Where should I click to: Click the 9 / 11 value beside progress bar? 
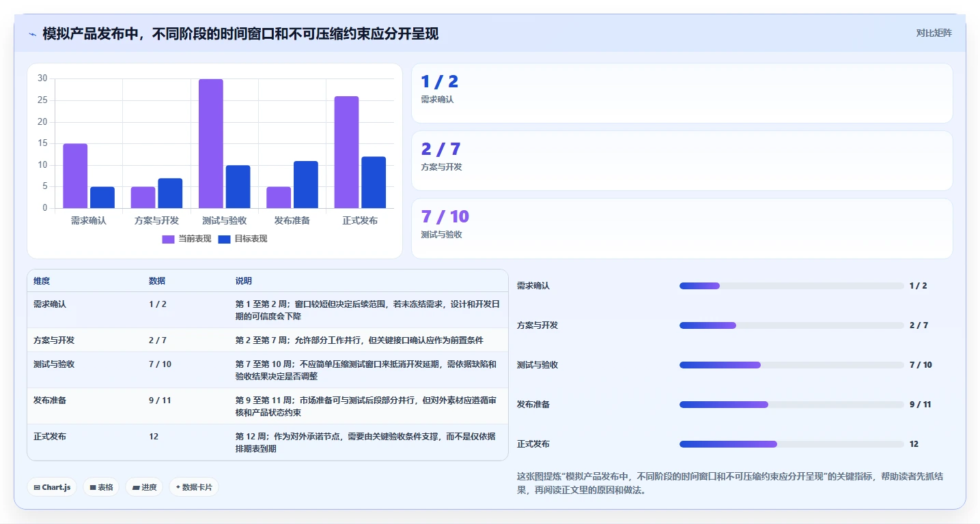(921, 405)
